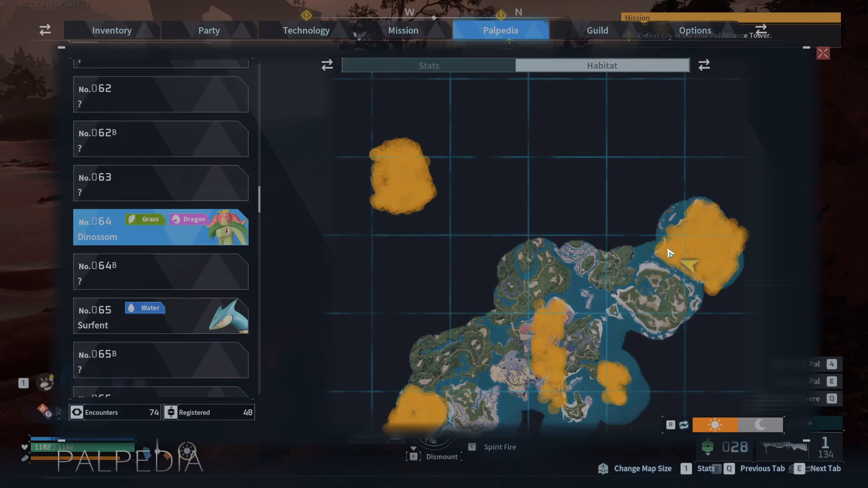Click the swap arrows right of Habitat tab
The image size is (868, 488).
[x=704, y=65]
